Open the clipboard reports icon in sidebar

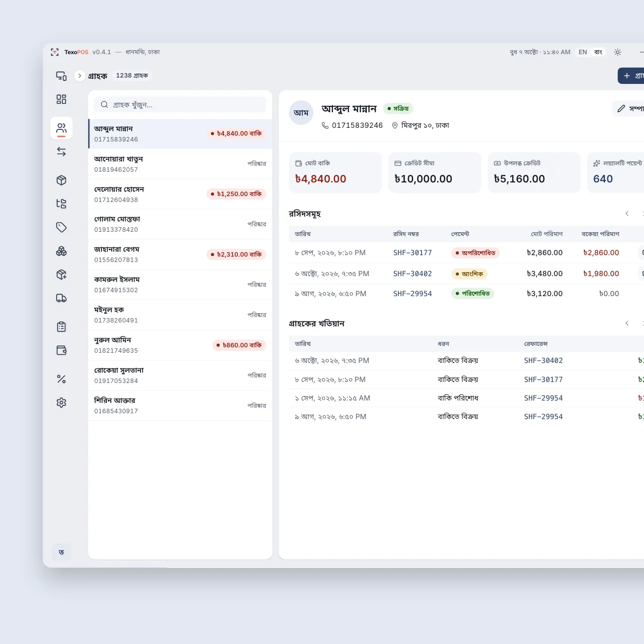pyautogui.click(x=61, y=327)
